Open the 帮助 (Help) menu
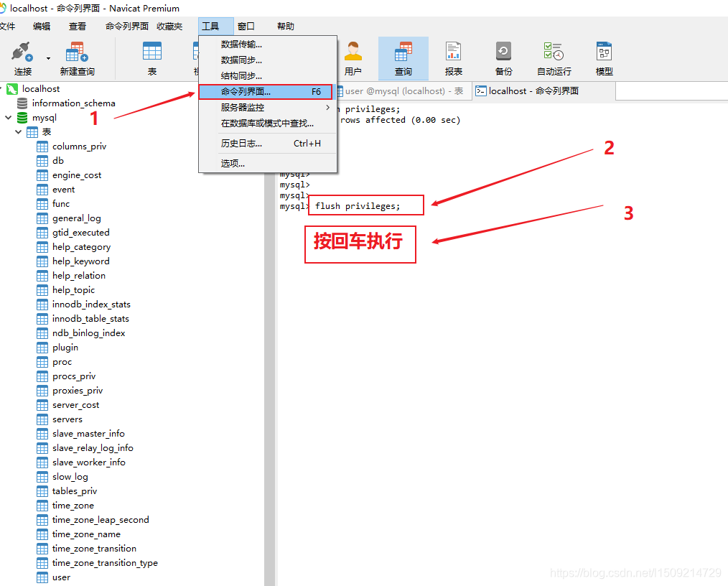The width and height of the screenshot is (728, 586). coord(286,27)
